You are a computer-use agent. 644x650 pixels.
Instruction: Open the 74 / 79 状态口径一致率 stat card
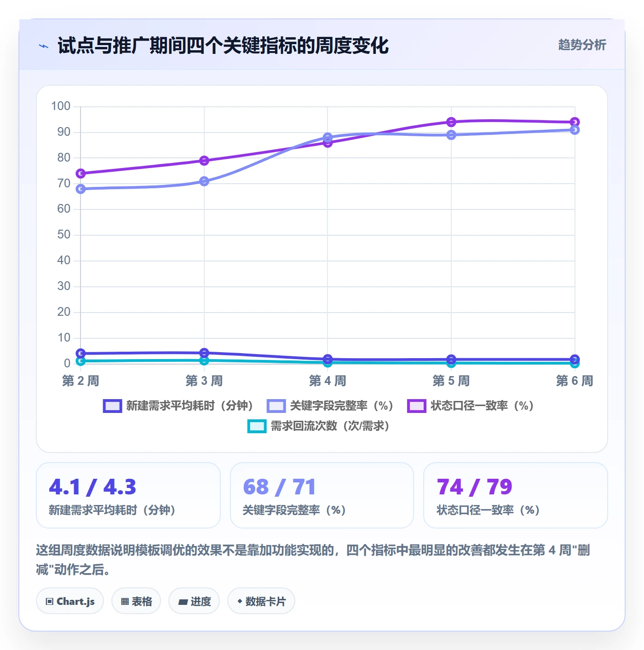tap(516, 495)
